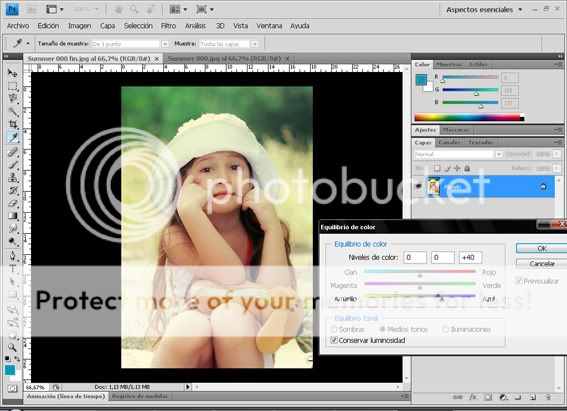Swap foreground and background colors
Image resolution: width=567 pixels, height=411 pixels.
[17, 359]
